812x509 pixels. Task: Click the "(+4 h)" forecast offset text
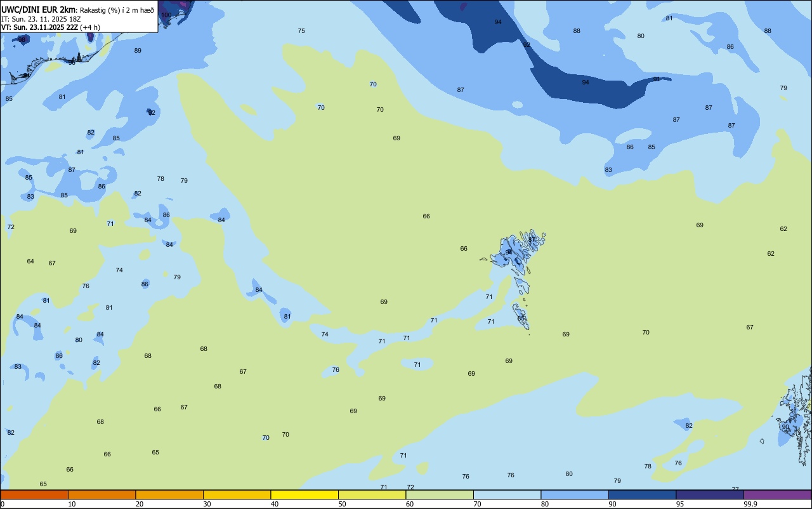[x=90, y=27]
